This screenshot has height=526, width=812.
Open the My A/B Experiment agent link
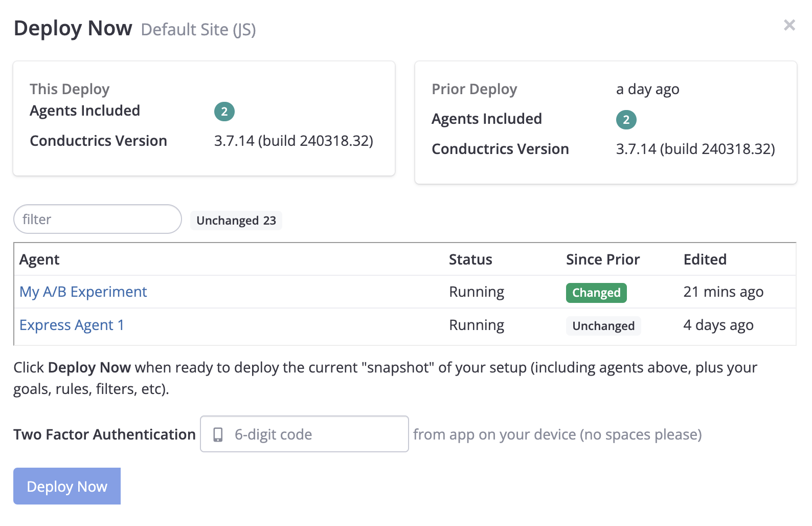[83, 292]
